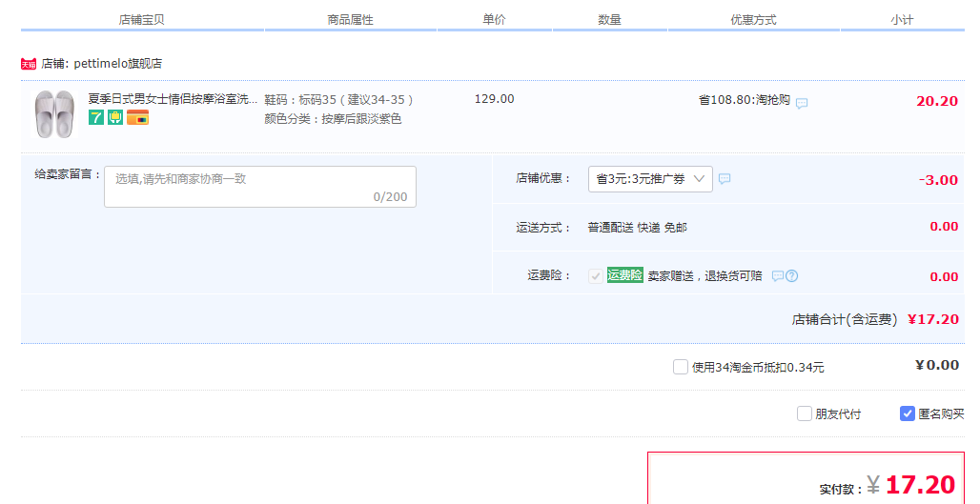Click the 0.00 amount in 运送方式 row
The height and width of the screenshot is (504, 980).
(944, 227)
